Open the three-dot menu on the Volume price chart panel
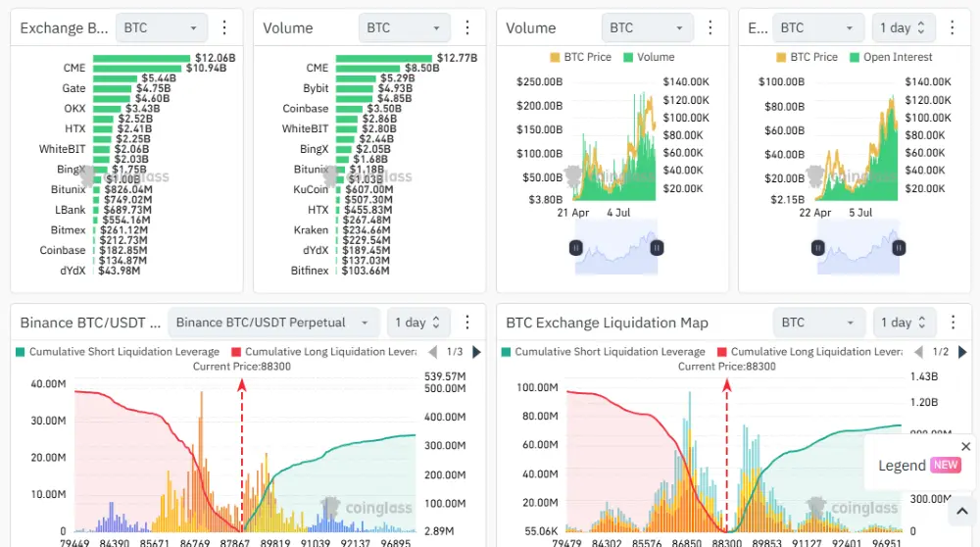Screen dimensions: 980x547 (710, 27)
